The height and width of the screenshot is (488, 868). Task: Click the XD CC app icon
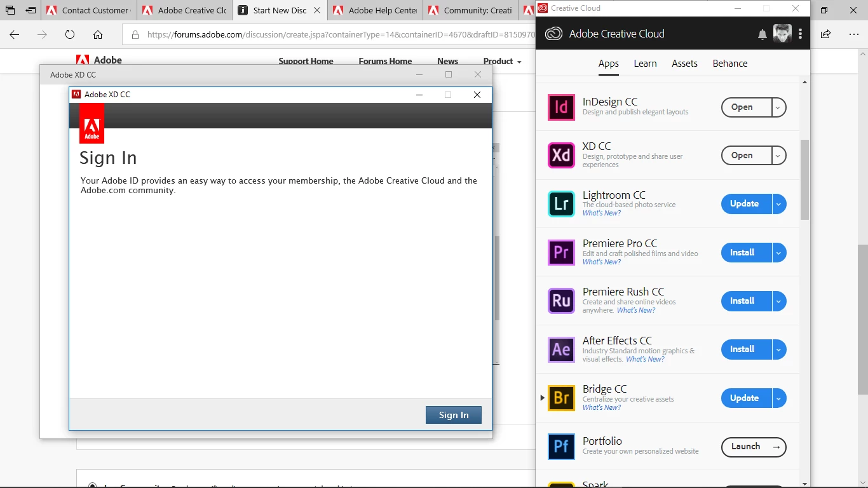click(x=561, y=155)
